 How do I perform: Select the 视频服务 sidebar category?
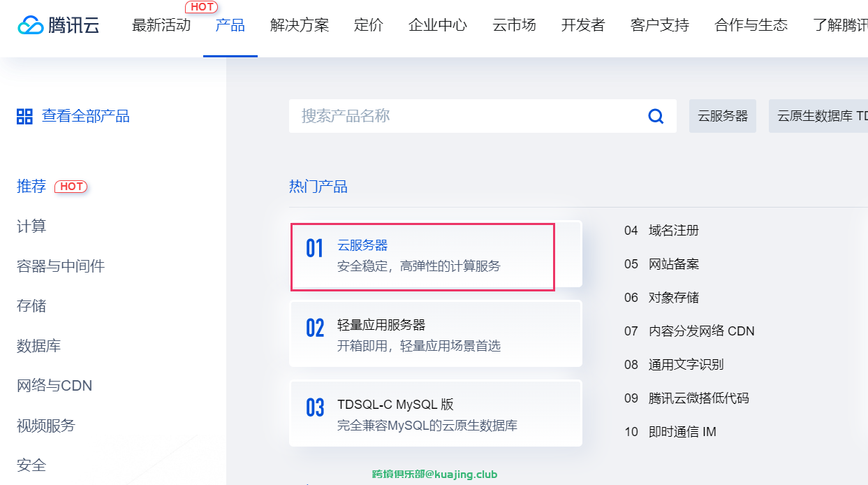point(46,425)
